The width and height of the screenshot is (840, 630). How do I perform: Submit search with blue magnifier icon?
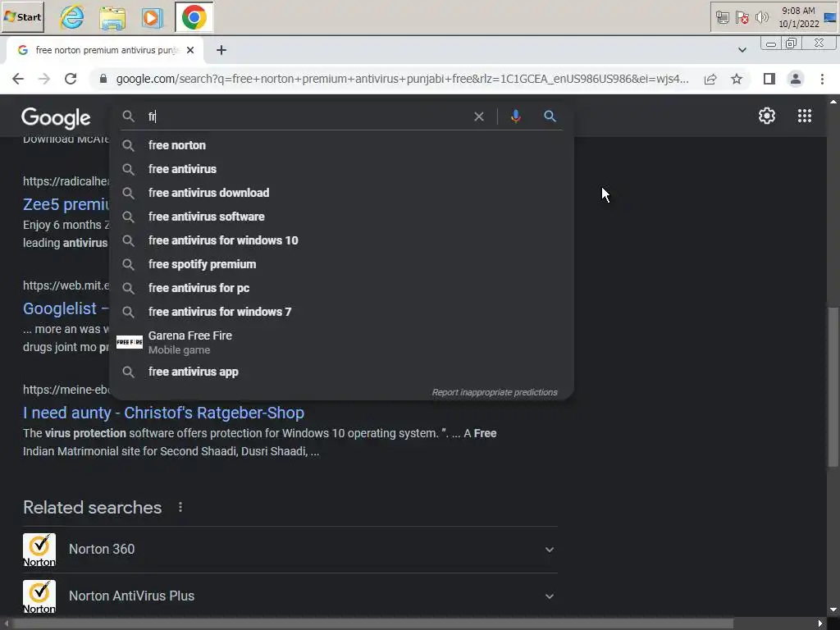[550, 116]
